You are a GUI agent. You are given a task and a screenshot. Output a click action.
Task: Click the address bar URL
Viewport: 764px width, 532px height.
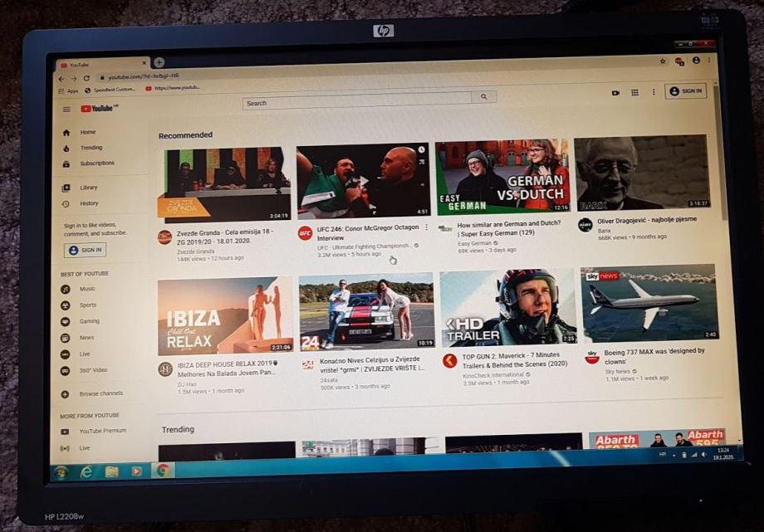coord(143,76)
